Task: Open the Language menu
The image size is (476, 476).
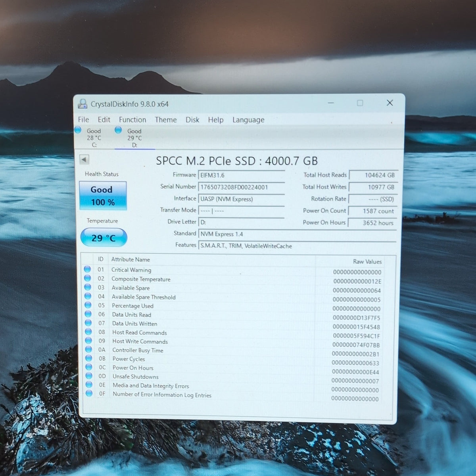Action: pos(248,120)
